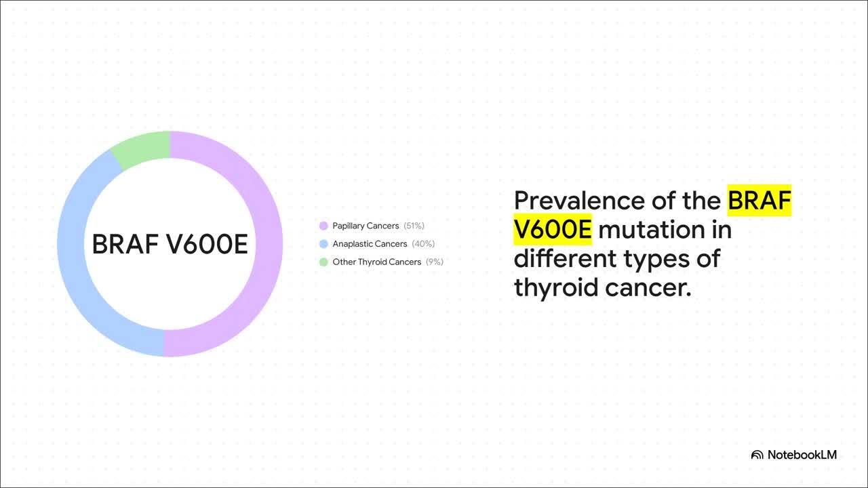Click the (40%) percentage value
868x488 pixels.
(423, 244)
